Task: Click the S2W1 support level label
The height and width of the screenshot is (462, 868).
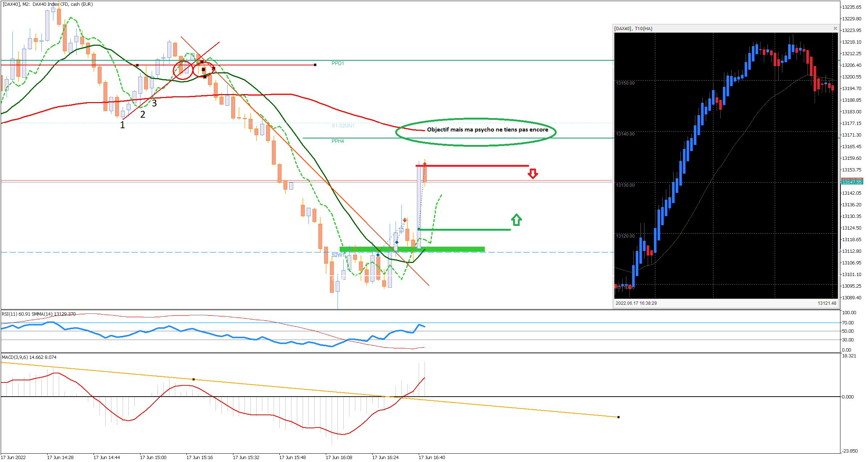Action: click(337, 255)
